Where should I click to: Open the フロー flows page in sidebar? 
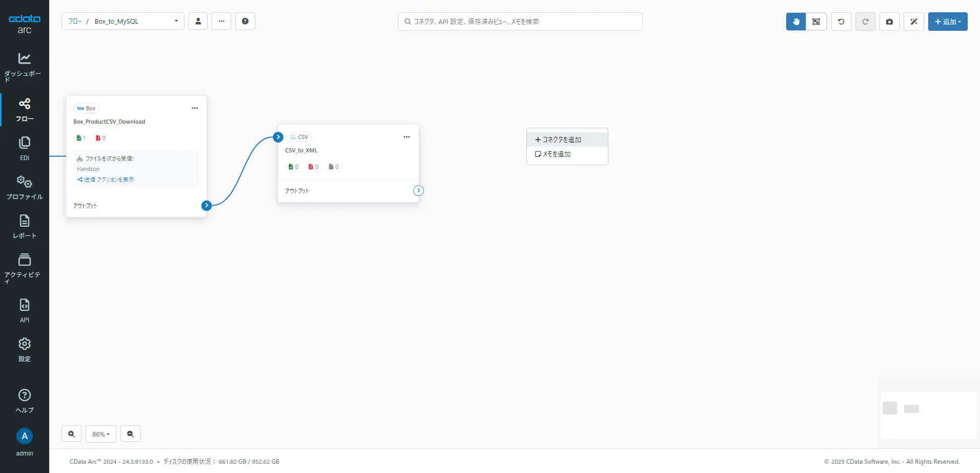pos(24,110)
